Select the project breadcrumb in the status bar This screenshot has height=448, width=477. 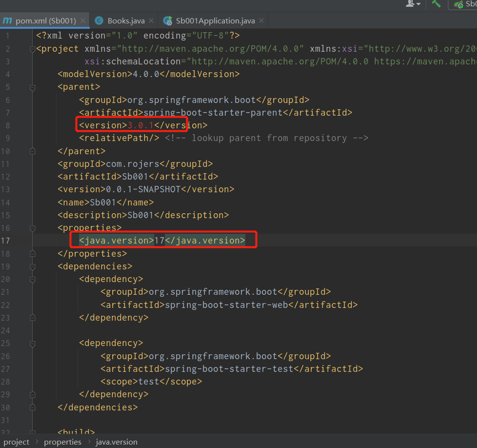[17, 442]
